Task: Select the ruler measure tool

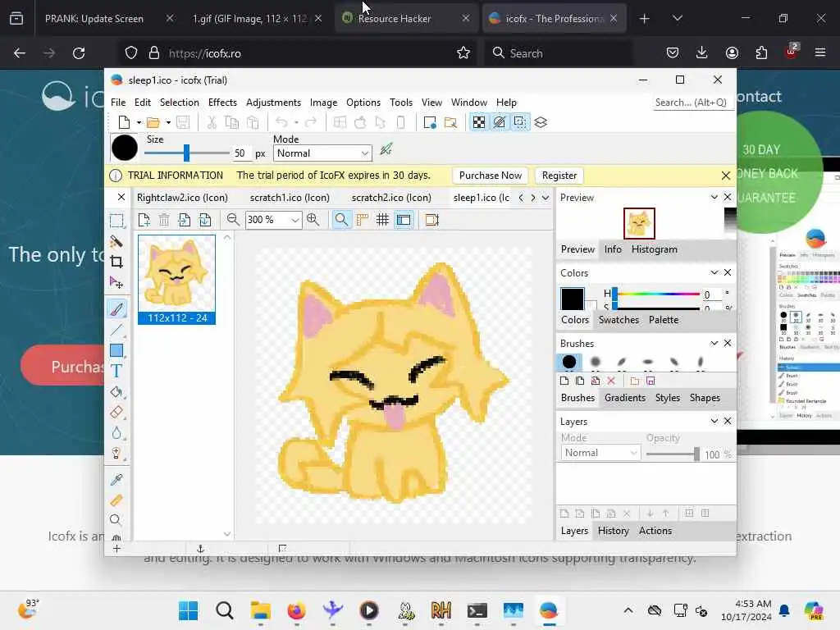Action: [116, 500]
